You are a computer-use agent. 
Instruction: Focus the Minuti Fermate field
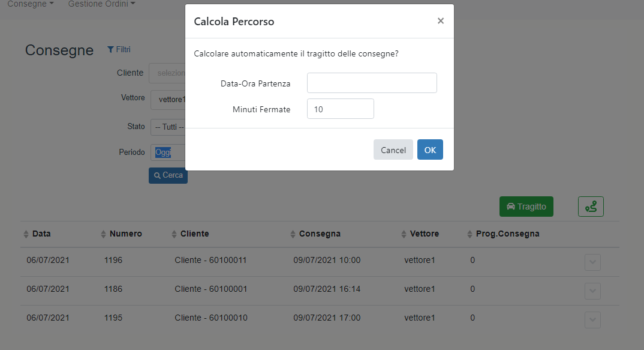click(x=341, y=109)
